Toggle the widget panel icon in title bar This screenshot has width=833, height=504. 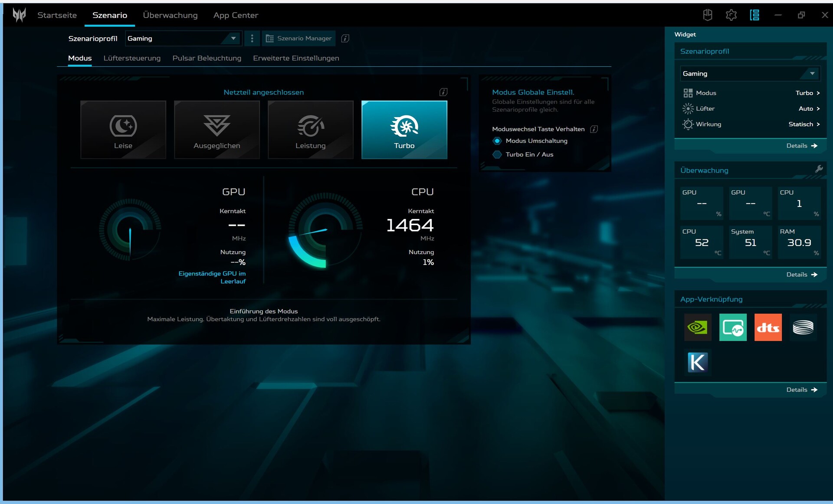[x=754, y=15]
